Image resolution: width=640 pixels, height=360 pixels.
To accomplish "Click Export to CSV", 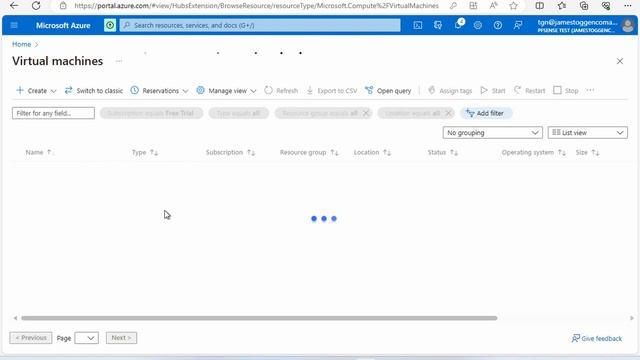I will 332,91.
